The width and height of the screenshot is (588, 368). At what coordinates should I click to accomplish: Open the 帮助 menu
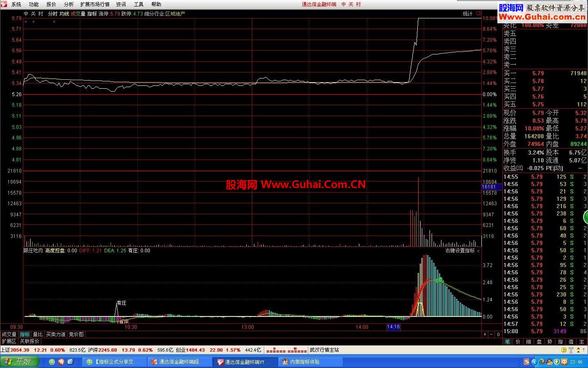pos(156,4)
